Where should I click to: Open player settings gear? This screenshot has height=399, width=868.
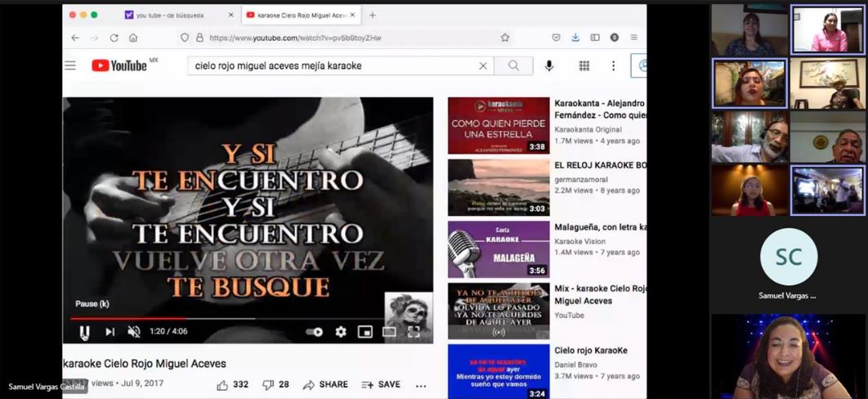(x=341, y=331)
